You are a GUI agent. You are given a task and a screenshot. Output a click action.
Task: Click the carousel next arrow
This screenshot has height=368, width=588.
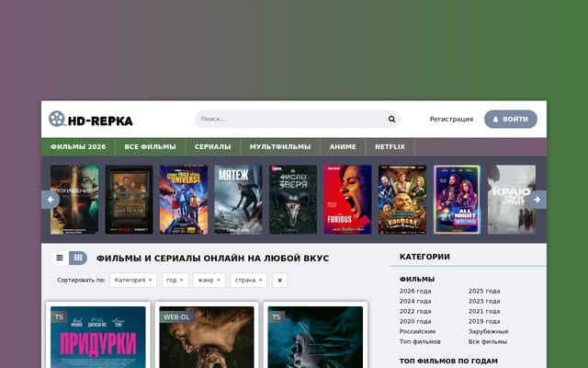(x=537, y=200)
